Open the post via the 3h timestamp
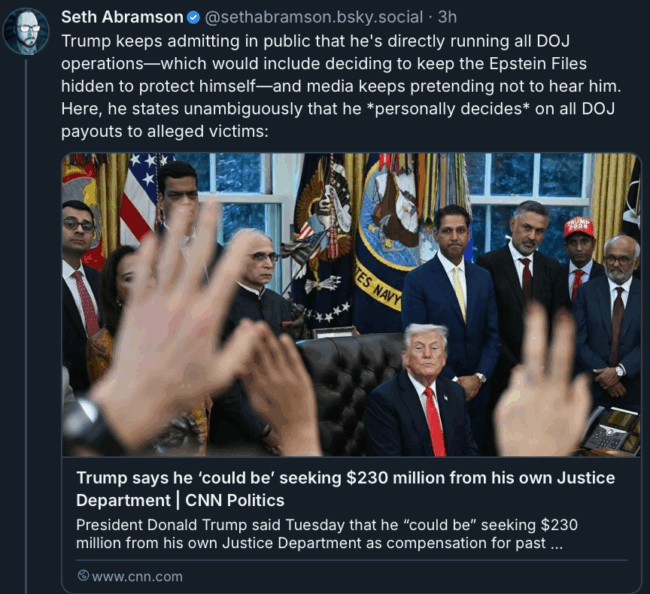The image size is (650, 594). tap(448, 17)
